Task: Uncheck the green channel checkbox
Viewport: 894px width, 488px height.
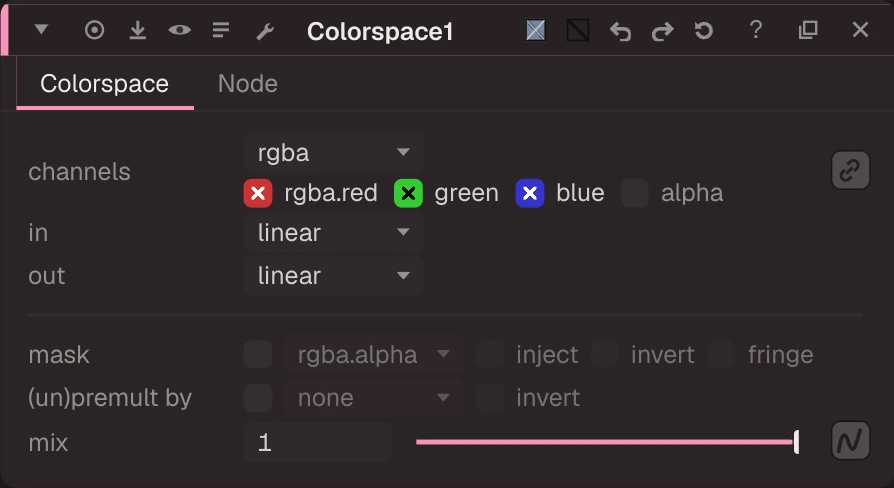Action: pyautogui.click(x=408, y=193)
